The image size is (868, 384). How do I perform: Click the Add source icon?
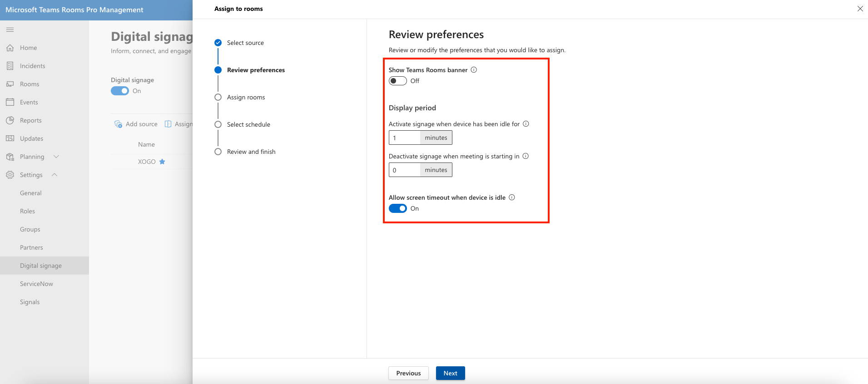[x=118, y=124]
